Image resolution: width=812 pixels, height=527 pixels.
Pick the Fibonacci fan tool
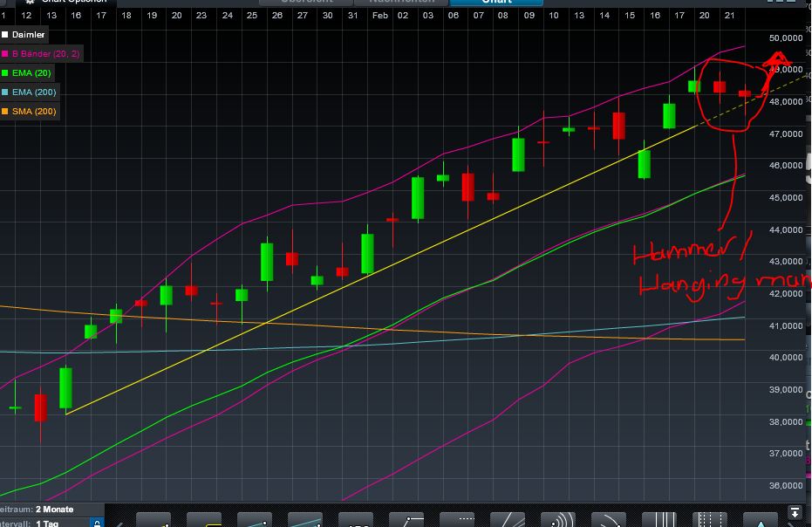510,521
